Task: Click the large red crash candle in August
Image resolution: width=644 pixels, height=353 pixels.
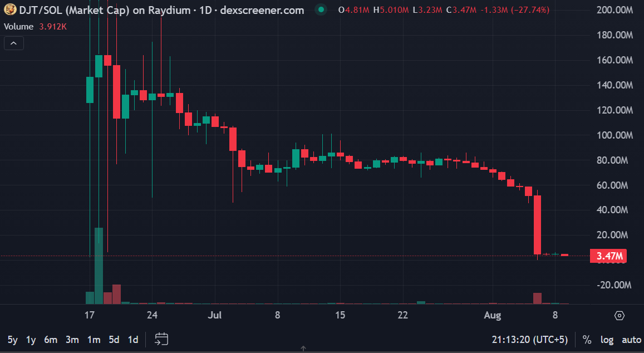Action: pos(537,225)
